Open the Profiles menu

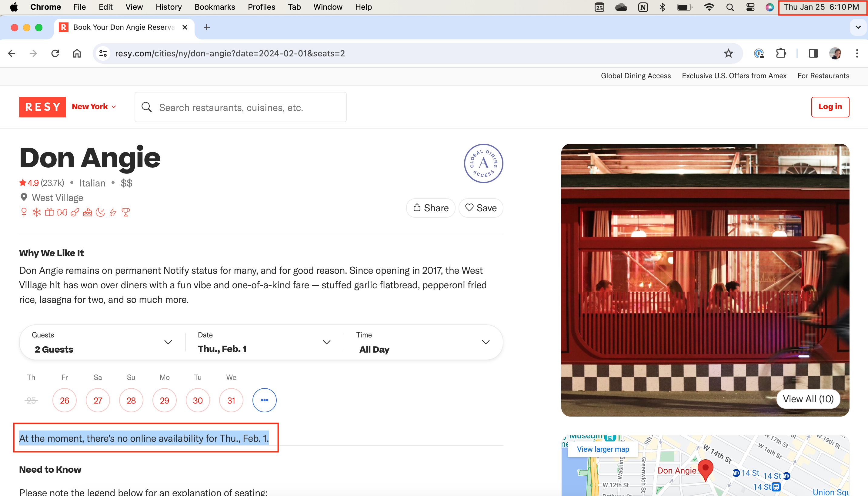(x=261, y=7)
